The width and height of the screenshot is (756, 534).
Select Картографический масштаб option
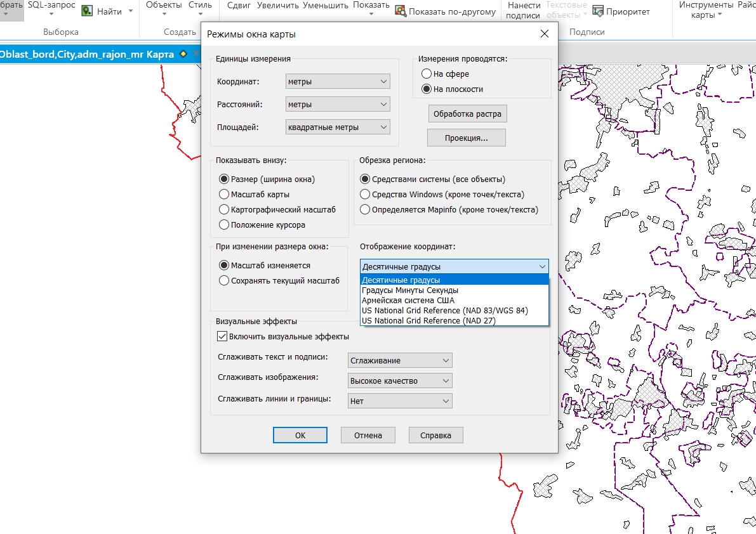coord(223,209)
